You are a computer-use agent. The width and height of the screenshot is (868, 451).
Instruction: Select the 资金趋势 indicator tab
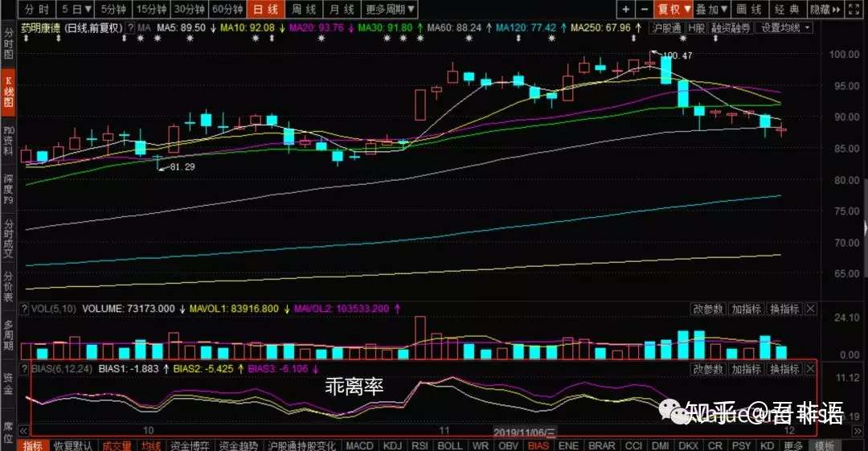pos(239,445)
